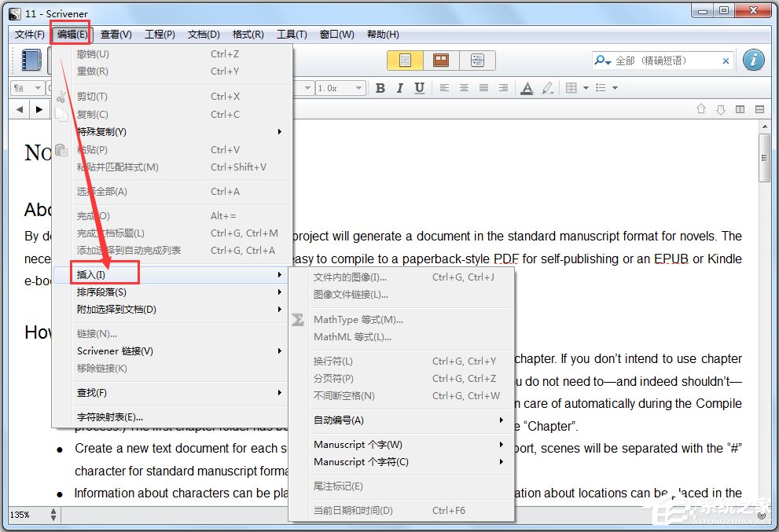Click the editor vertical scrollbar thumb
The image size is (779, 532).
coord(764,158)
